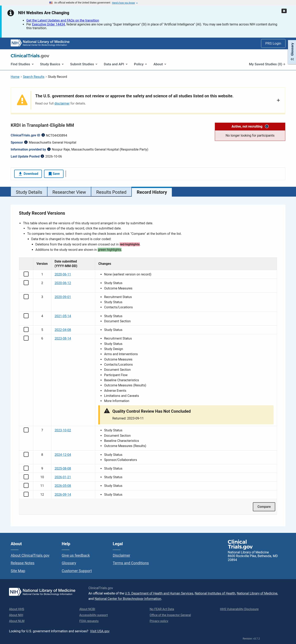Click Give us feedback in footer
This screenshot has height=644, width=296.
click(x=76, y=555)
